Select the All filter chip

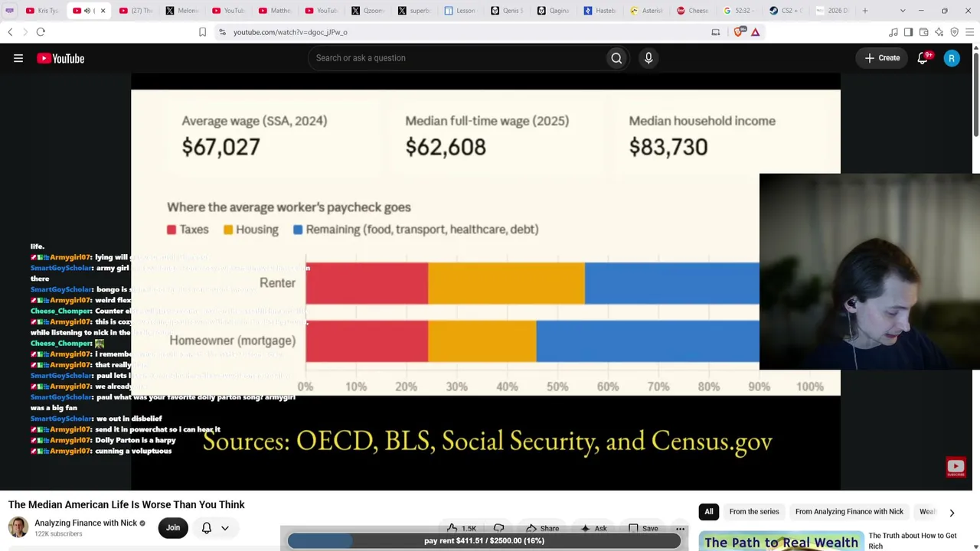[x=709, y=512]
